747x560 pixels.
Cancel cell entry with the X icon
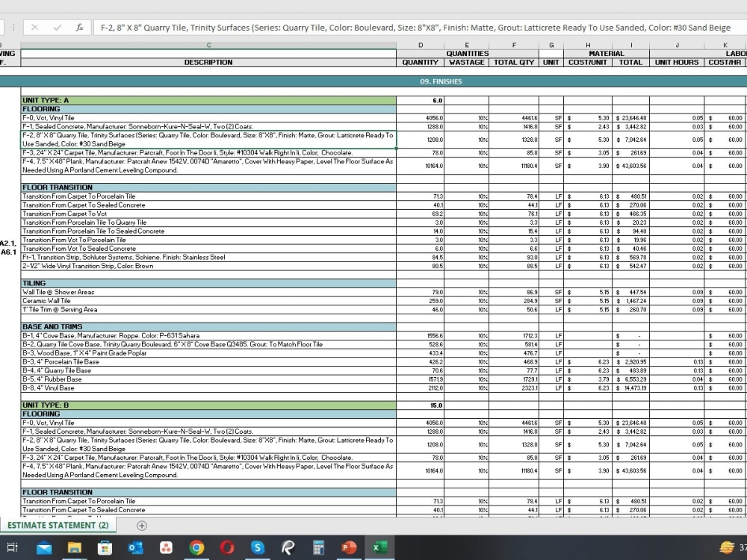coord(34,28)
